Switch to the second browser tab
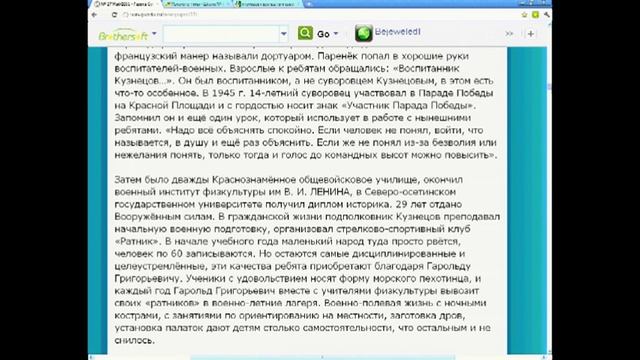The width and height of the screenshot is (640, 360). pyautogui.click(x=197, y=4)
